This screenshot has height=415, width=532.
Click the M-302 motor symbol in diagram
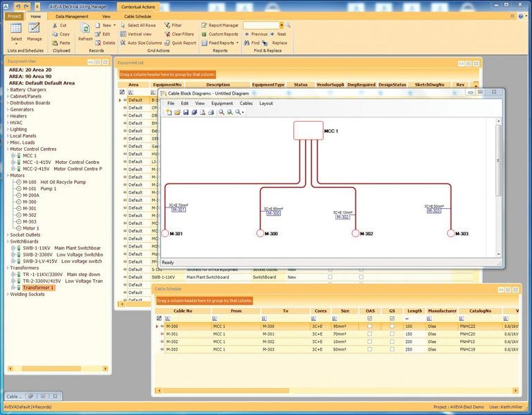point(355,234)
